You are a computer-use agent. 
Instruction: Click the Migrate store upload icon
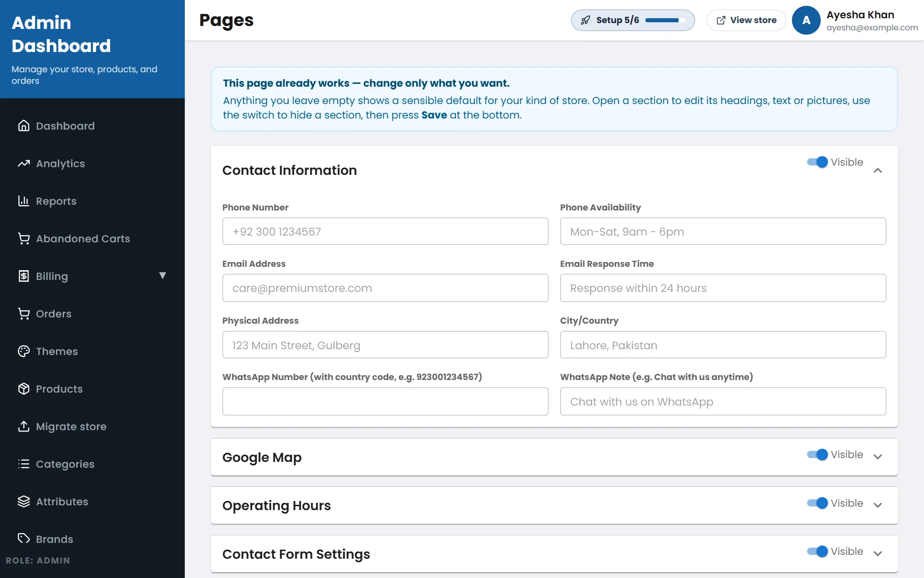pos(24,426)
